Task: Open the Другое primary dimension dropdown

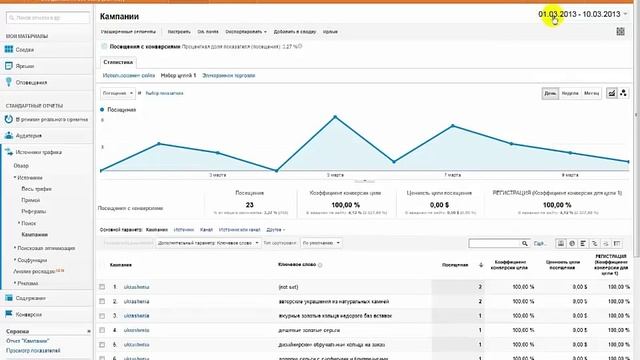Action: pos(276,230)
